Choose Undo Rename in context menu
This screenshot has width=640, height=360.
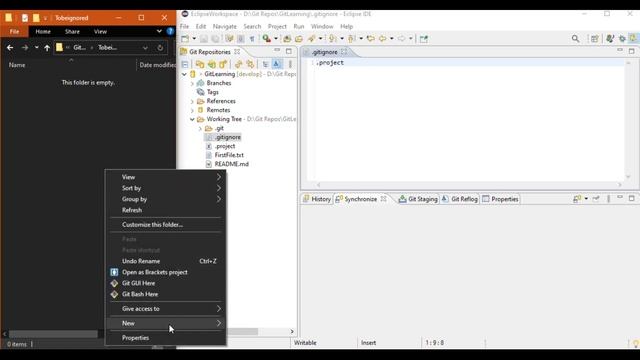(x=166, y=261)
